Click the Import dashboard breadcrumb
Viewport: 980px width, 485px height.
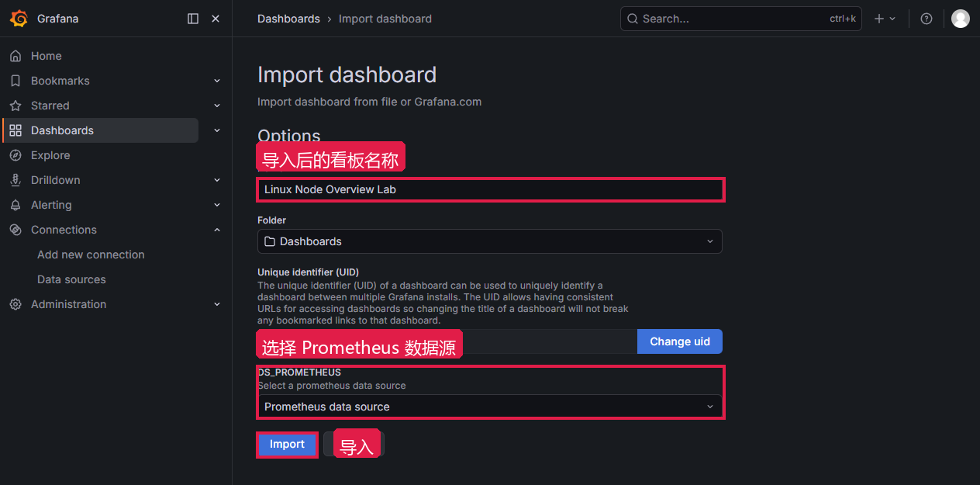[385, 19]
